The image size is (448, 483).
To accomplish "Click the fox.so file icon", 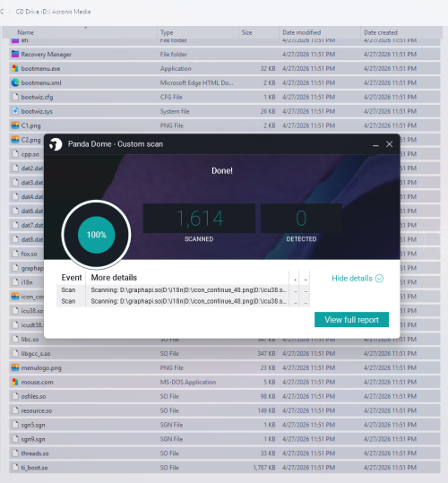I will [15, 254].
